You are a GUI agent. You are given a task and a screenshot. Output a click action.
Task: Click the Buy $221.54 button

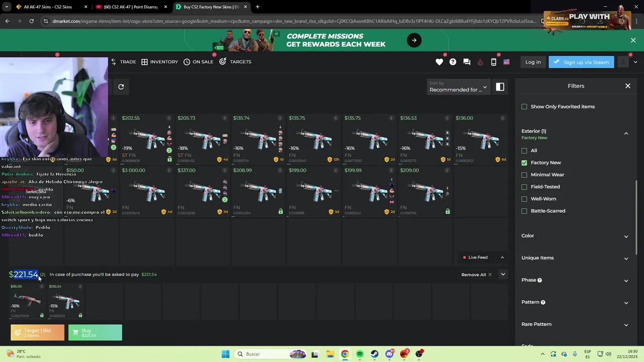95,332
